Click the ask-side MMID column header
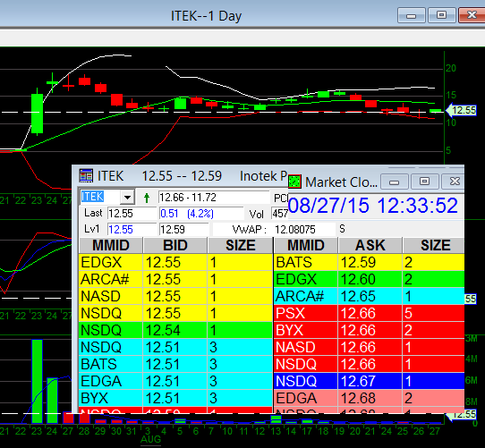485x448 pixels. coord(306,246)
